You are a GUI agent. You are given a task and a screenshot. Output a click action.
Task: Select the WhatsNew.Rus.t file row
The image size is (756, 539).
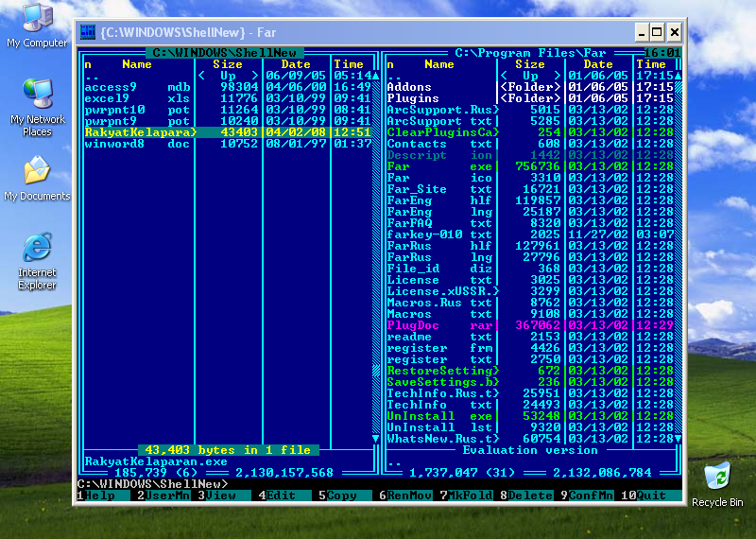(x=530, y=439)
